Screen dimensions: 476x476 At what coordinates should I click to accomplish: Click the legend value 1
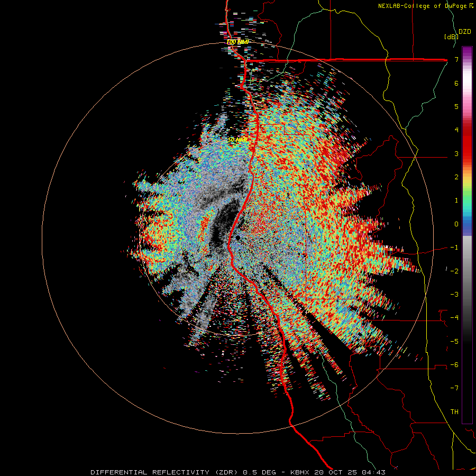456,200
